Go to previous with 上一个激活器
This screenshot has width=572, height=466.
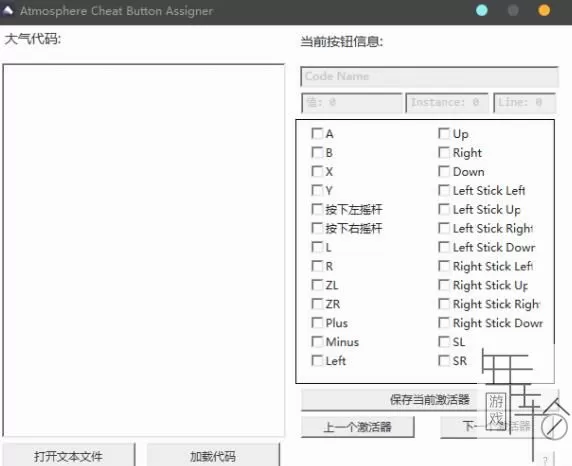(358, 427)
